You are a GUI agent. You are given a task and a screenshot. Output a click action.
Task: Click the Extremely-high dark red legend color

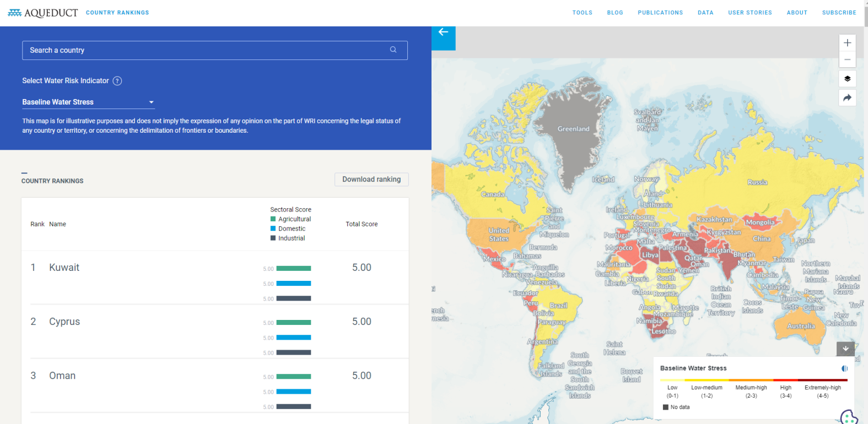point(822,380)
